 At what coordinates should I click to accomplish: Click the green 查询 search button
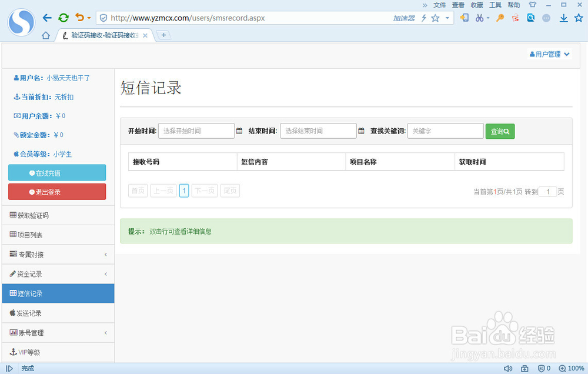click(x=500, y=131)
